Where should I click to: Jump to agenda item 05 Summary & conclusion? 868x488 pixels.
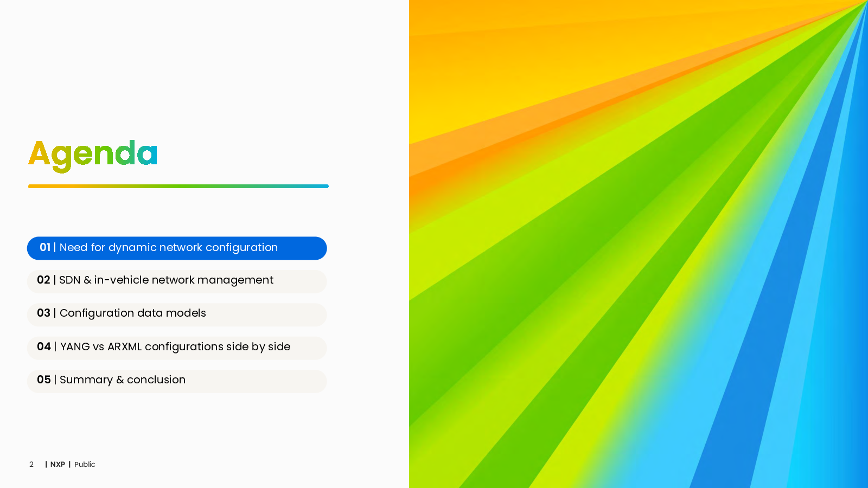pyautogui.click(x=177, y=381)
